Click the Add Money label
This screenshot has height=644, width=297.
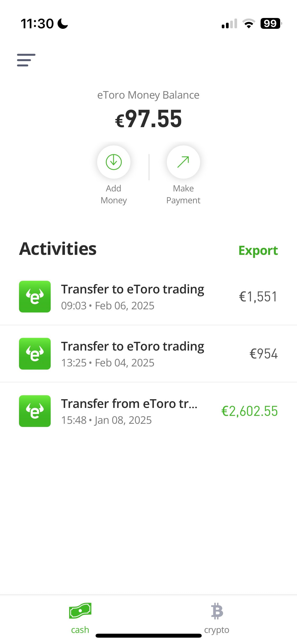(114, 194)
